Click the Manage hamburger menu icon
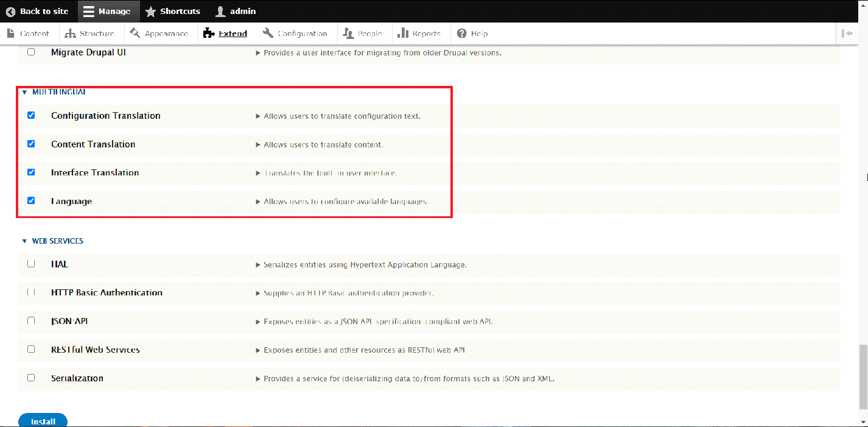 [x=89, y=12]
